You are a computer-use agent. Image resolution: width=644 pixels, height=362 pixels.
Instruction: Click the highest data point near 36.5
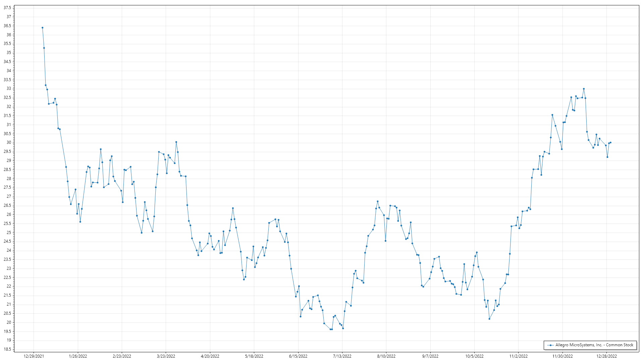pos(42,28)
